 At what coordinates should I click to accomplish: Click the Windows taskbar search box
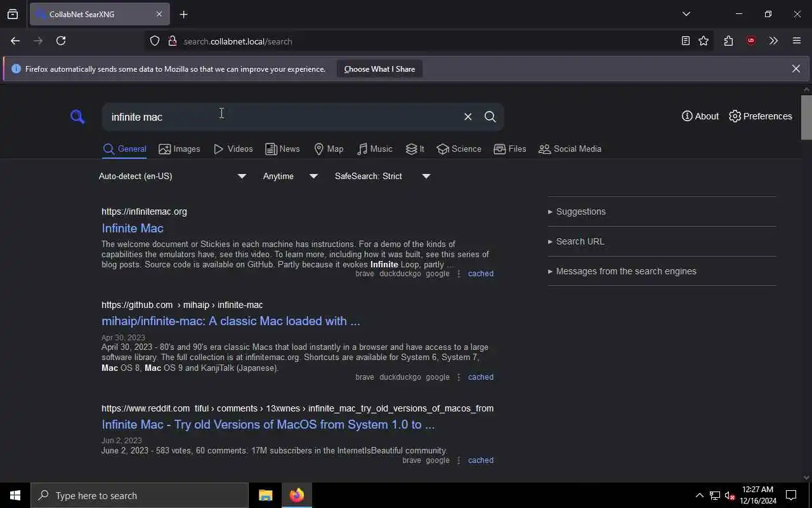coord(140,495)
